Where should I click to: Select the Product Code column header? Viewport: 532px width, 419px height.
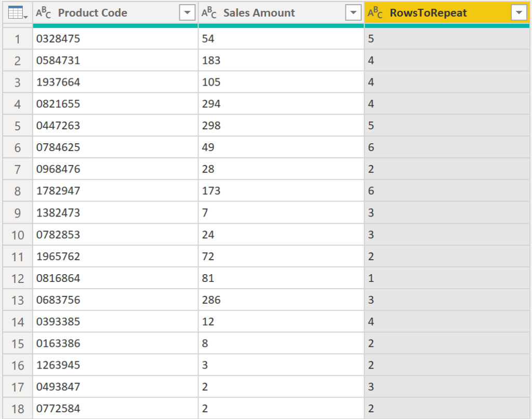[115, 13]
